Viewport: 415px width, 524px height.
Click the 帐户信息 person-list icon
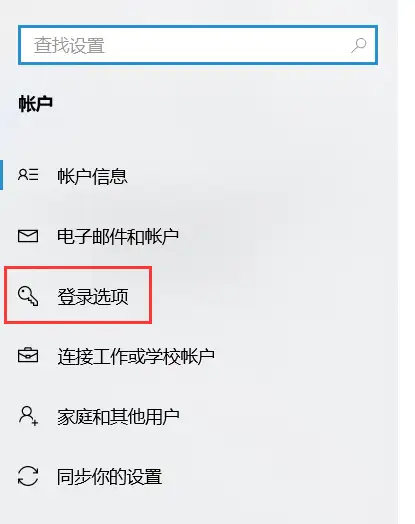(x=28, y=175)
